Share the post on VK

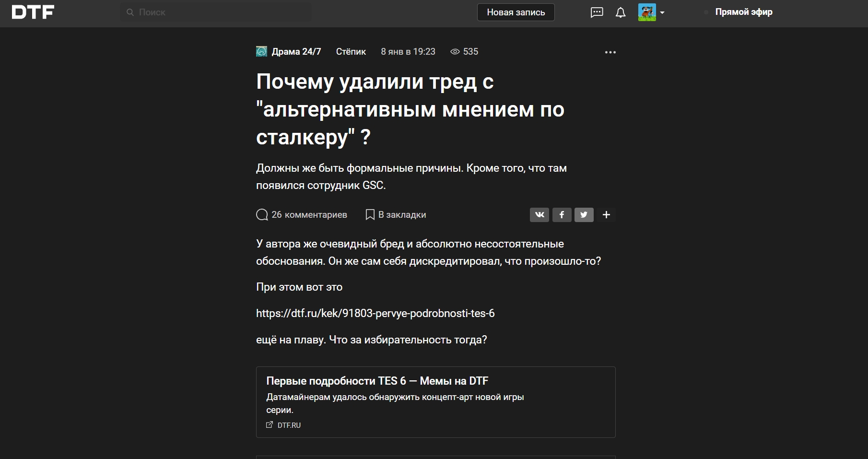coord(540,215)
